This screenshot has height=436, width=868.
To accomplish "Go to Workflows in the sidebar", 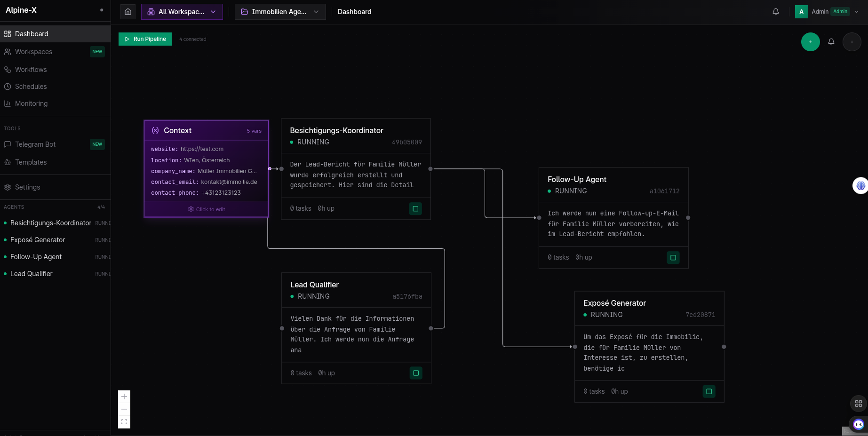I will pos(31,70).
